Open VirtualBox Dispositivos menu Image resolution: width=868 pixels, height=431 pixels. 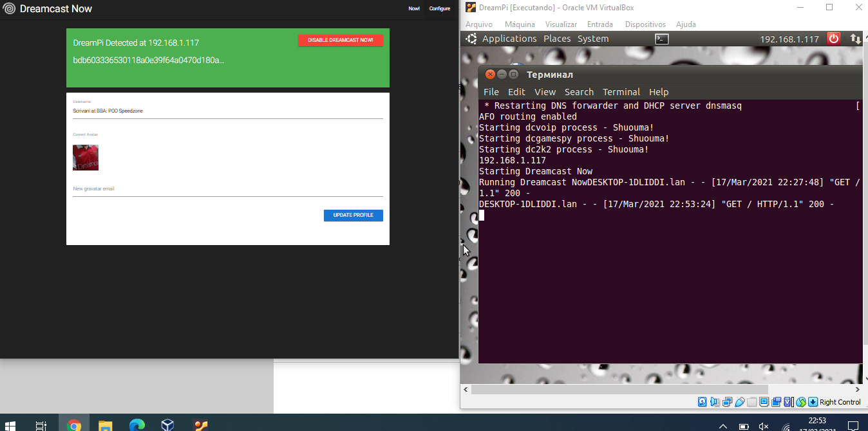click(x=645, y=24)
